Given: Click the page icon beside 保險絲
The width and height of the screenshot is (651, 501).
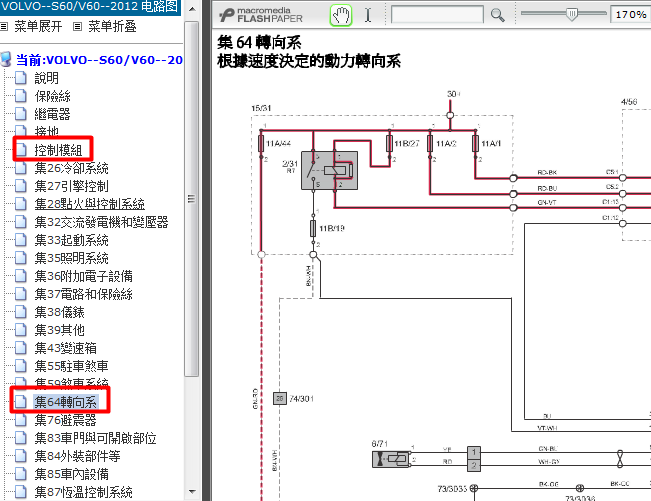Looking at the screenshot, I should (21, 96).
